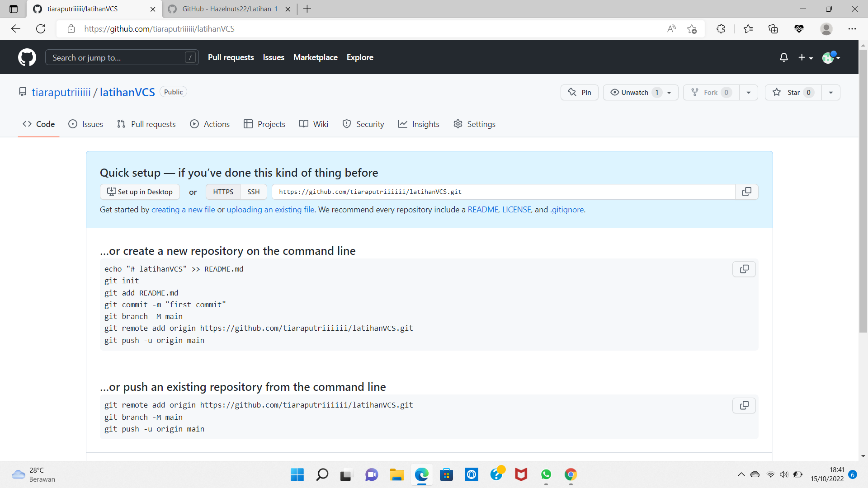Open browser Collections icon

coord(773,29)
